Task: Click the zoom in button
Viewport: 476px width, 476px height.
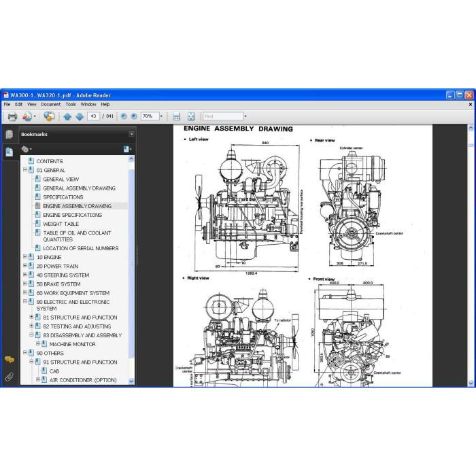Action: coord(134,116)
